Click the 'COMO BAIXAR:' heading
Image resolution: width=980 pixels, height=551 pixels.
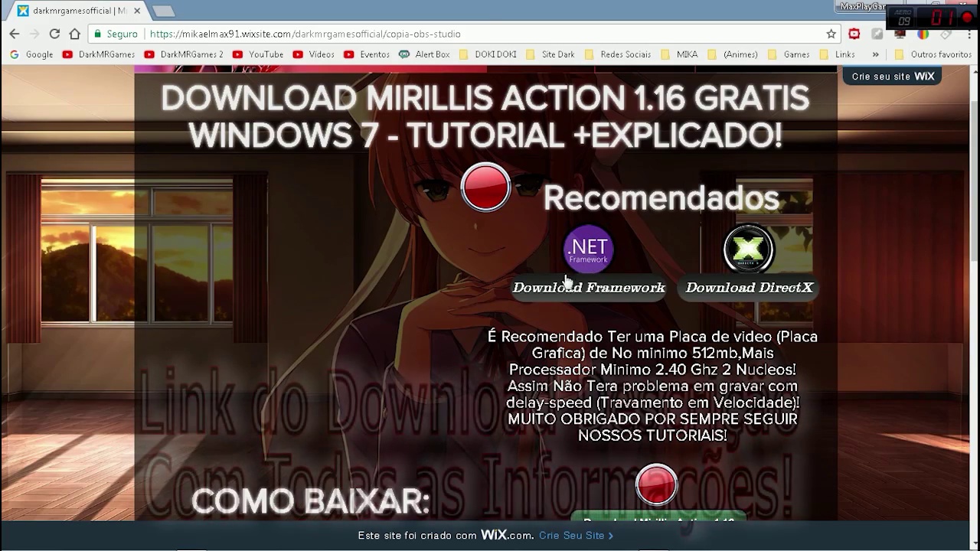[310, 502]
